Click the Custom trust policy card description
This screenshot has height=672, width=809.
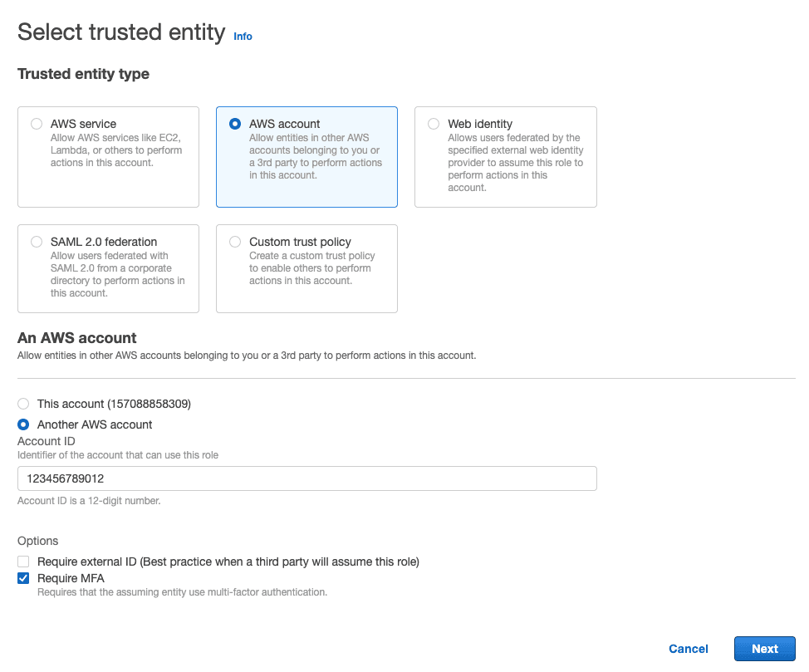click(x=311, y=267)
